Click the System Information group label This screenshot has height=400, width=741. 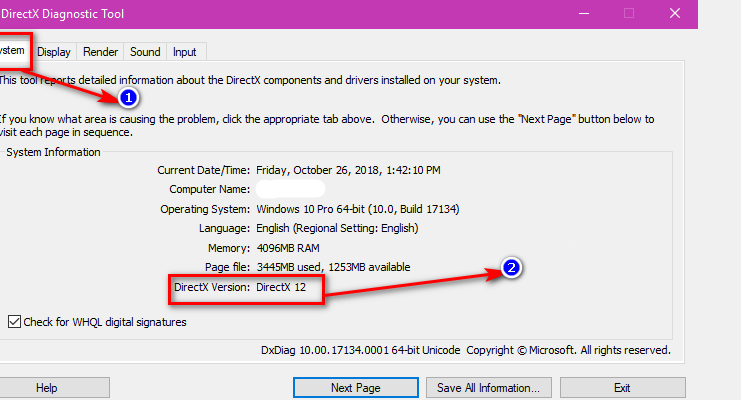53,152
